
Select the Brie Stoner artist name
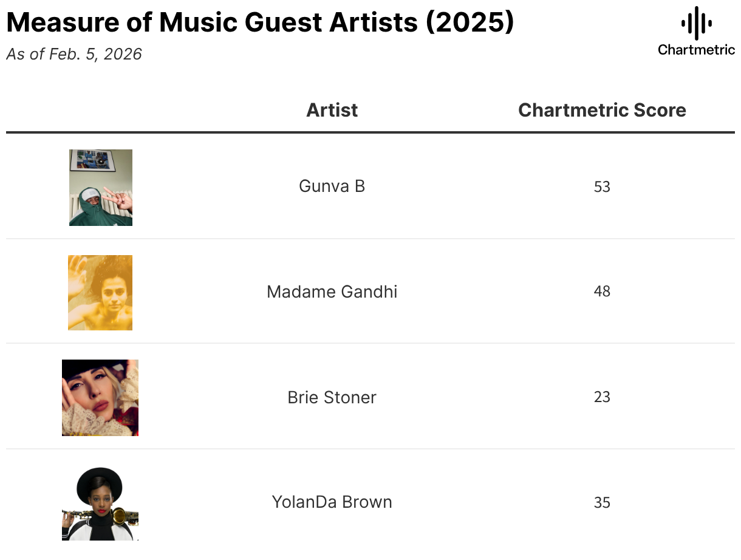(x=332, y=397)
